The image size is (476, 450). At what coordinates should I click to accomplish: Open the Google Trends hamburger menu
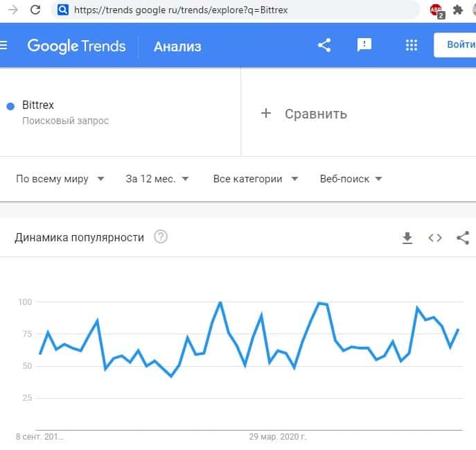coord(3,46)
